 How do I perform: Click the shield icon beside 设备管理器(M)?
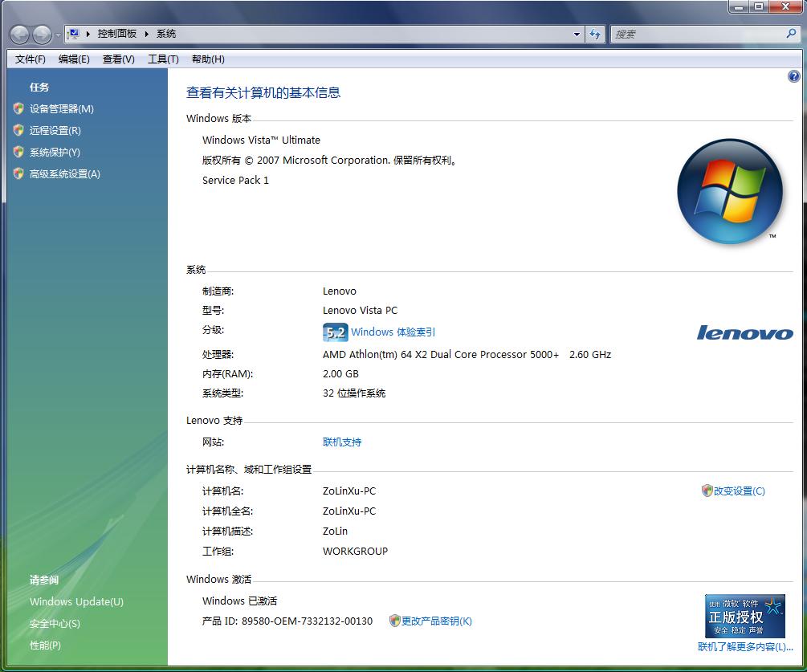[x=18, y=108]
